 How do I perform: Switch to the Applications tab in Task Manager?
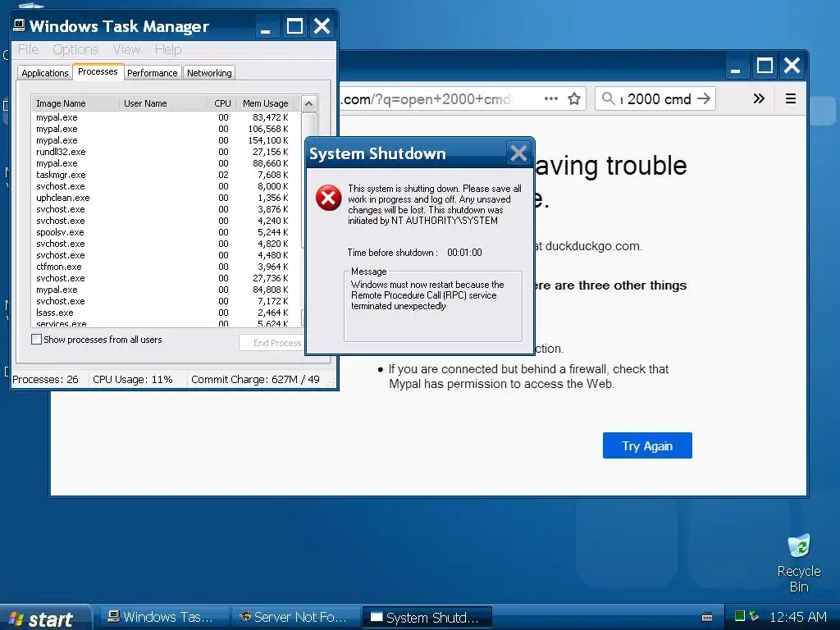(x=45, y=73)
